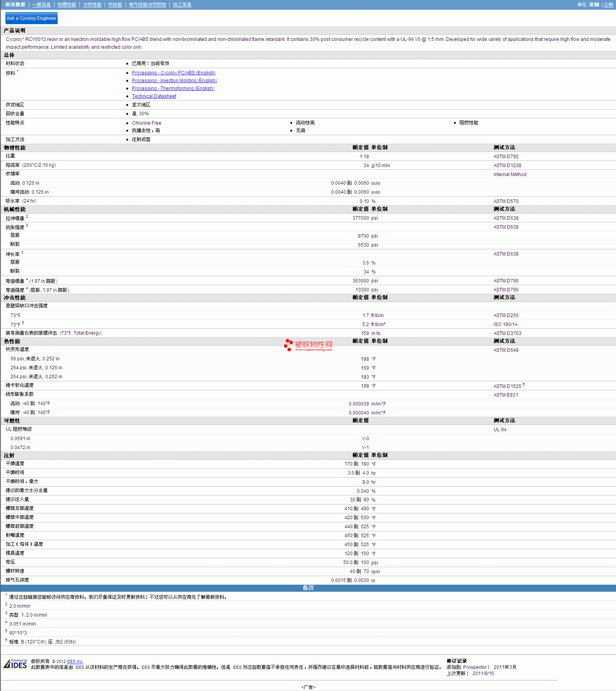Click the notched impact value 1.7
Viewport: 616px width, 691px height.
(x=365, y=316)
